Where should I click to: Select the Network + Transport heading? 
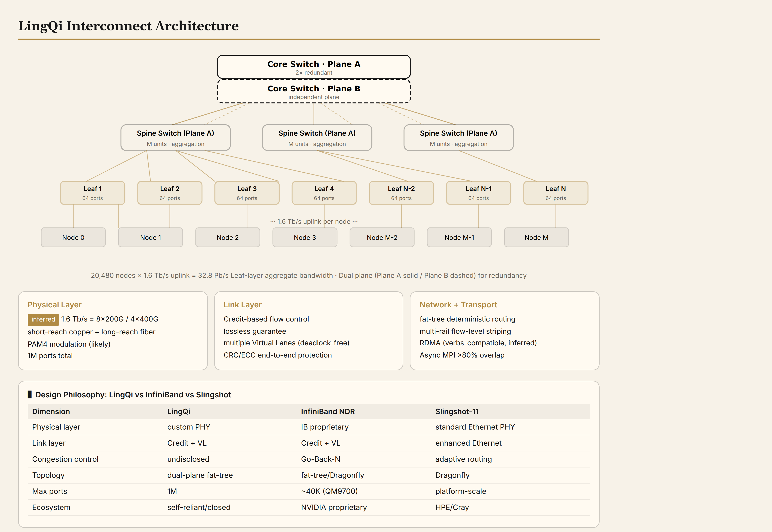(458, 305)
